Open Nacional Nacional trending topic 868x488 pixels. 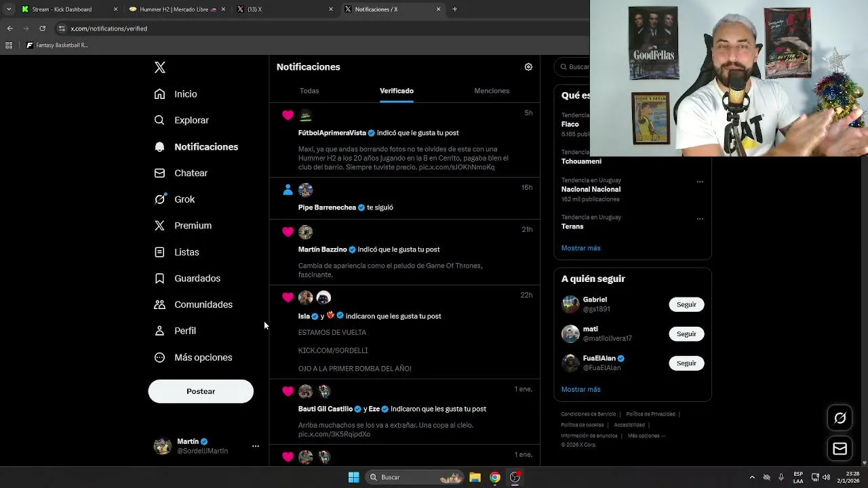click(591, 189)
